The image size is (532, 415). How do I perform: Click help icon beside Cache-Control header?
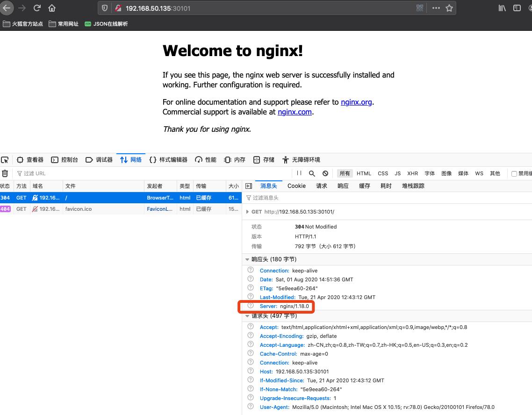point(251,353)
